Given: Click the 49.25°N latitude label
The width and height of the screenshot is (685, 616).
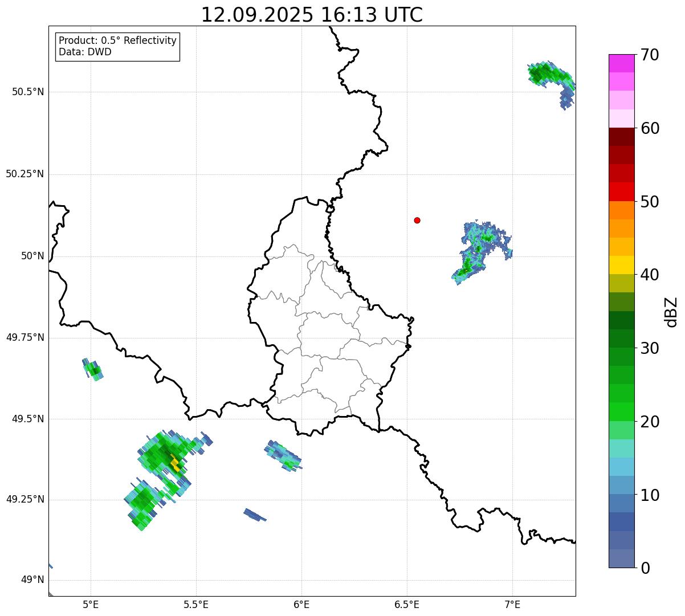Looking at the screenshot, I should click(x=25, y=499).
